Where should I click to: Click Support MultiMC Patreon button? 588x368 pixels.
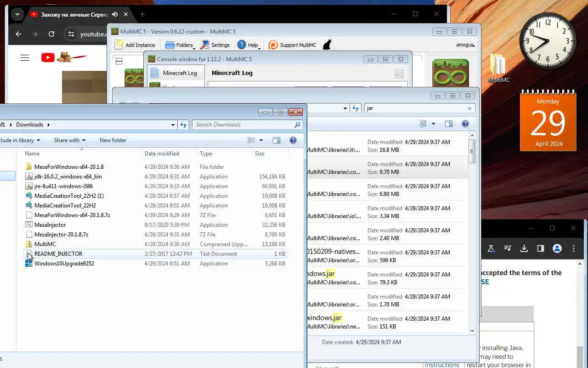[x=293, y=45]
